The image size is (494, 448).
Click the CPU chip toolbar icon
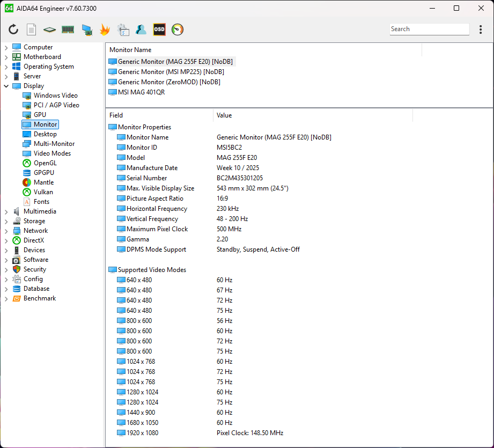(x=49, y=30)
